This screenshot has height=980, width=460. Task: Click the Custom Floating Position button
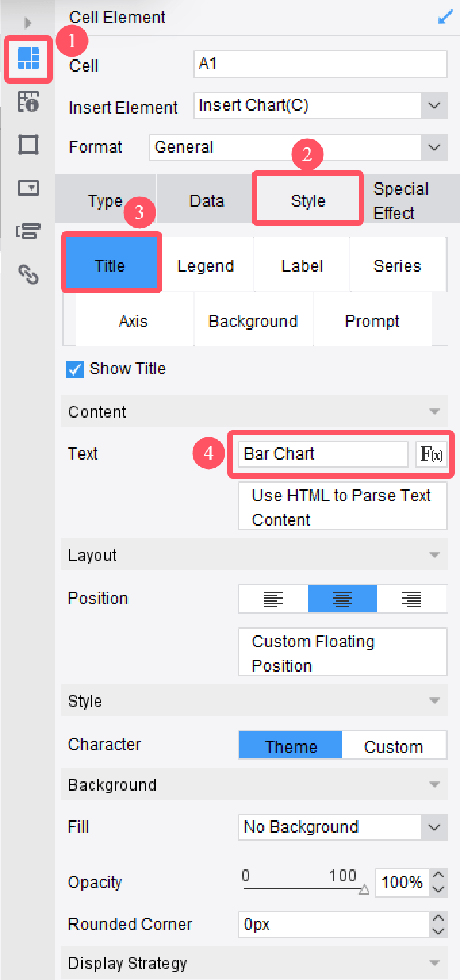click(x=342, y=653)
